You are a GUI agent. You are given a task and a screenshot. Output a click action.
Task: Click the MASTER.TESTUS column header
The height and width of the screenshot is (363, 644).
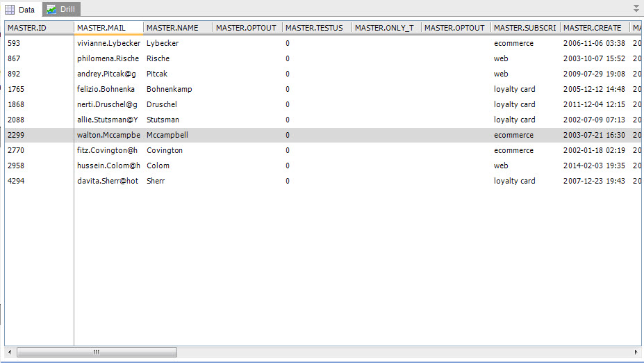coord(316,28)
